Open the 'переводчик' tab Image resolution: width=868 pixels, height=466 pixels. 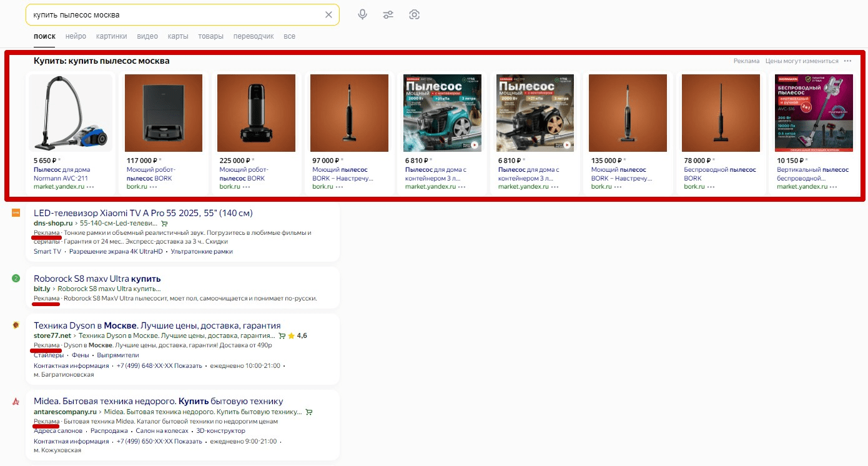pyautogui.click(x=254, y=36)
